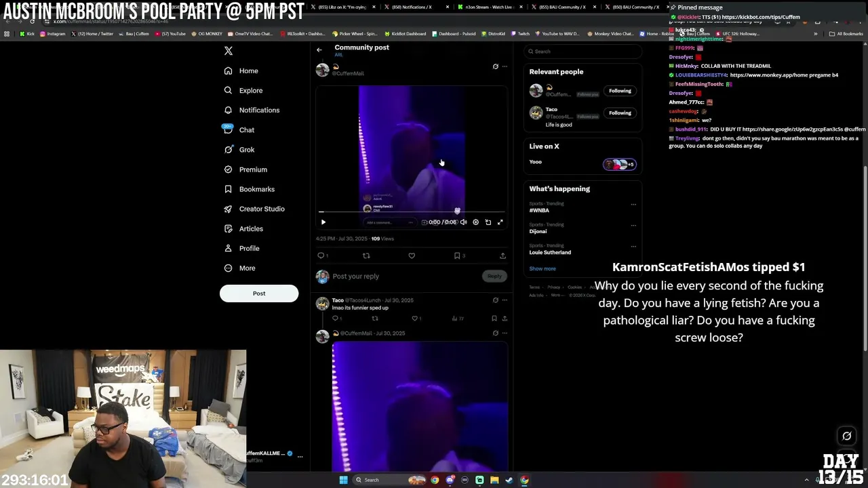
Task: Share the main community post
Action: pos(502,256)
